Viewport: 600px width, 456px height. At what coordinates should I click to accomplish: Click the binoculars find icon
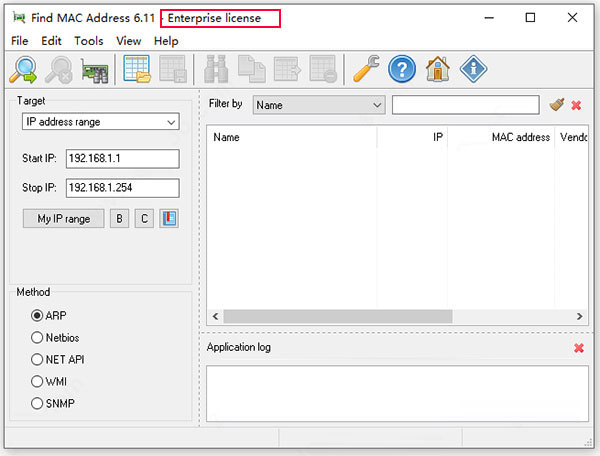(216, 69)
